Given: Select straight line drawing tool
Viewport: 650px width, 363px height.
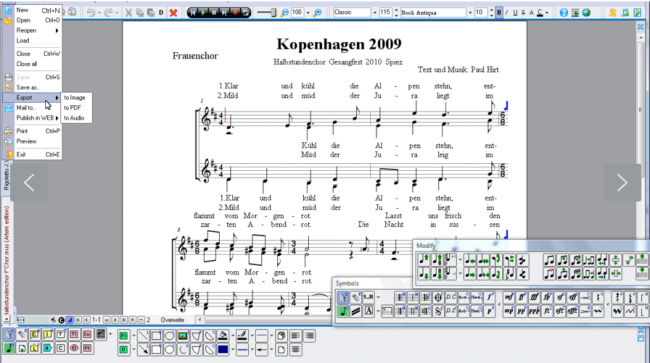Looking at the screenshot, I should (143, 336).
